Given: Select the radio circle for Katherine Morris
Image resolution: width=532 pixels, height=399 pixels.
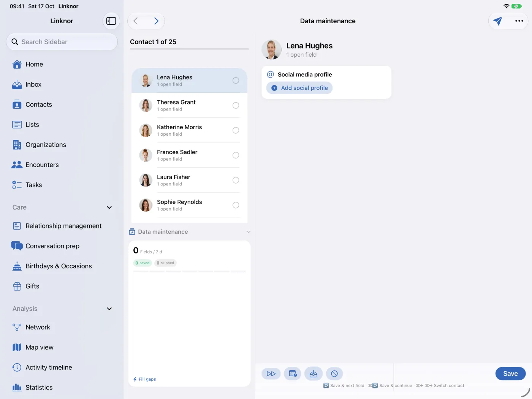Looking at the screenshot, I should pos(236,130).
